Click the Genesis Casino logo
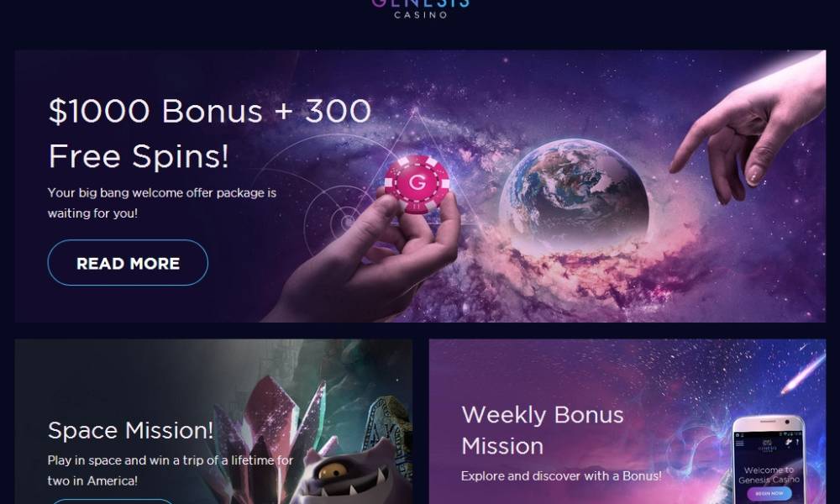840x504 pixels. (x=421, y=9)
